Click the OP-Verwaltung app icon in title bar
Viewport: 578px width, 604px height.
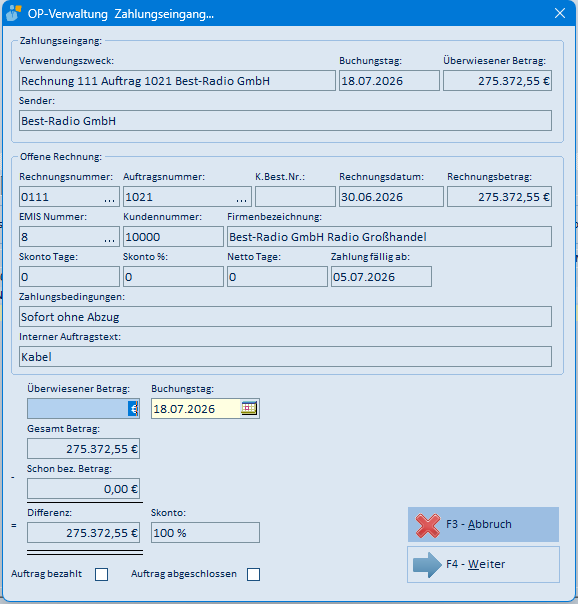tap(13, 13)
